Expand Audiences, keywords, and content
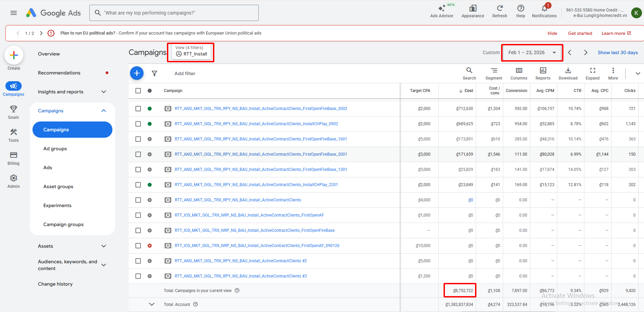This screenshot has width=644, height=312. [x=104, y=265]
